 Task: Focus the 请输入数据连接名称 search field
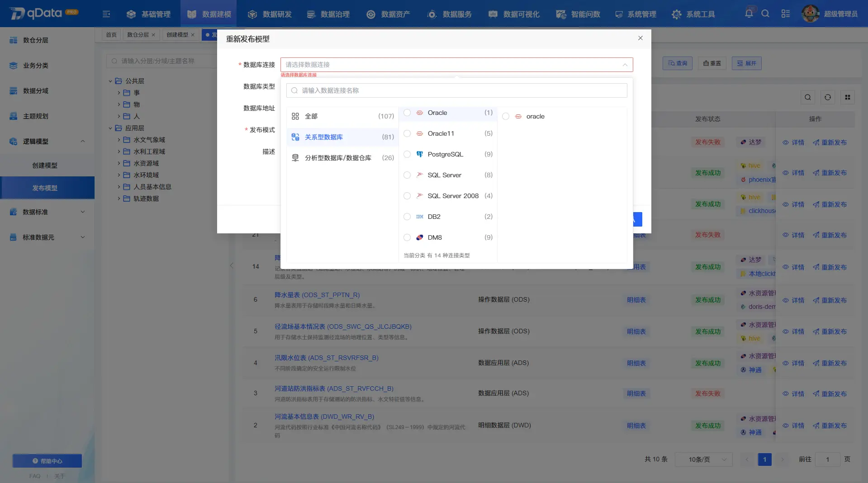coord(456,90)
